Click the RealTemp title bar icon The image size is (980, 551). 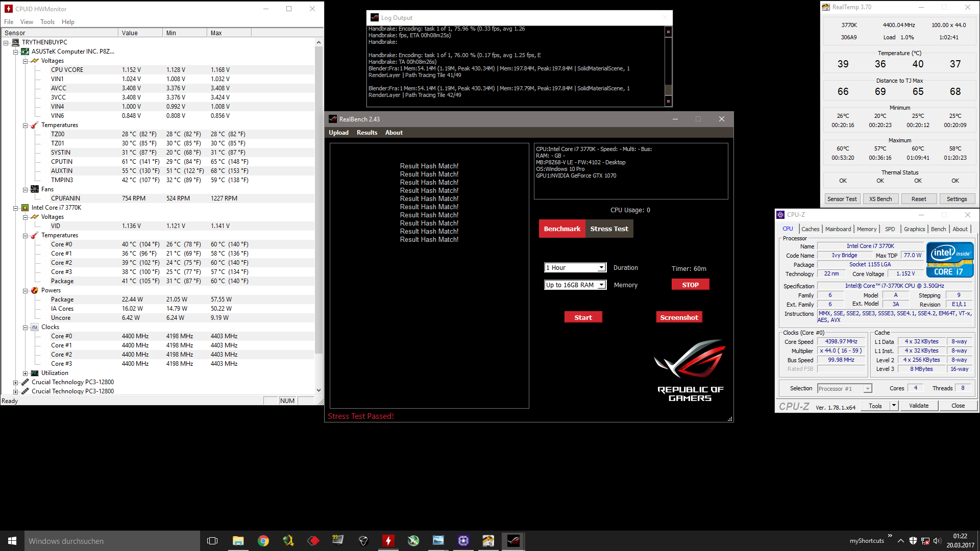click(x=826, y=7)
